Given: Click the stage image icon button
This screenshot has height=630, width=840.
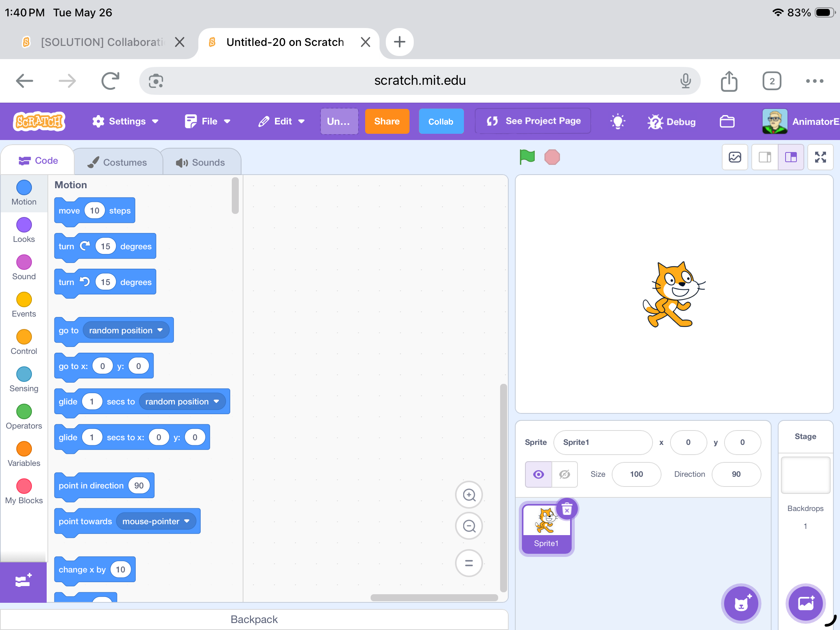Looking at the screenshot, I should point(735,157).
